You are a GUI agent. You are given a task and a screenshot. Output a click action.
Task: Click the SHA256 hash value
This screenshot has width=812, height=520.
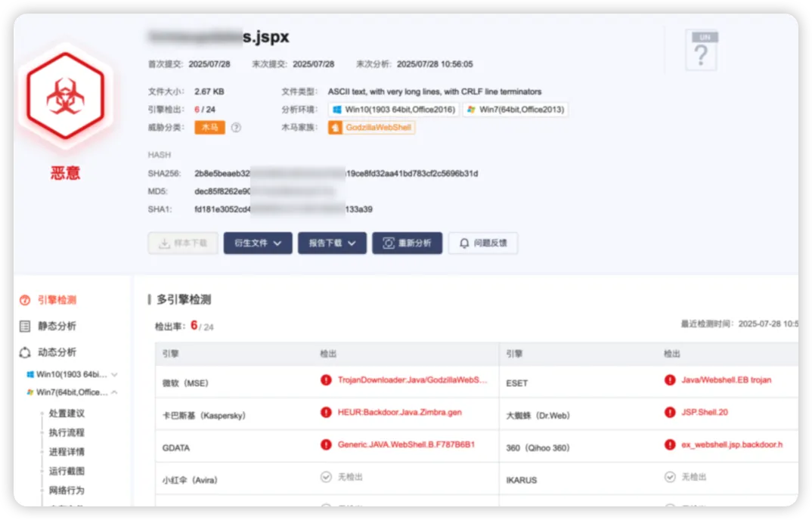click(x=336, y=174)
